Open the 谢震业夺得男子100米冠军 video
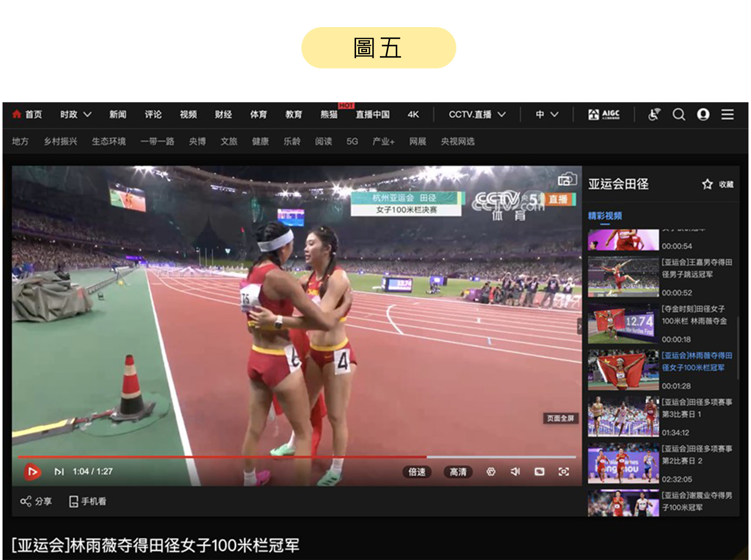The image size is (751, 560). (x=660, y=503)
